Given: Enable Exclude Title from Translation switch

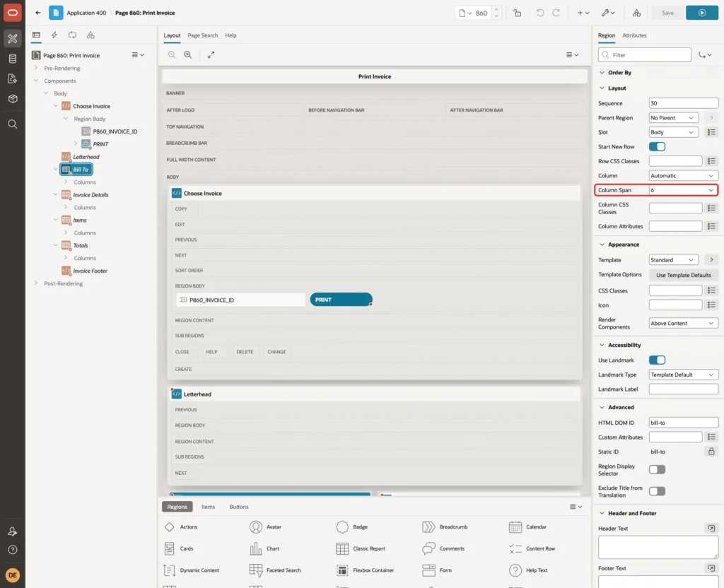Looking at the screenshot, I should coord(657,491).
